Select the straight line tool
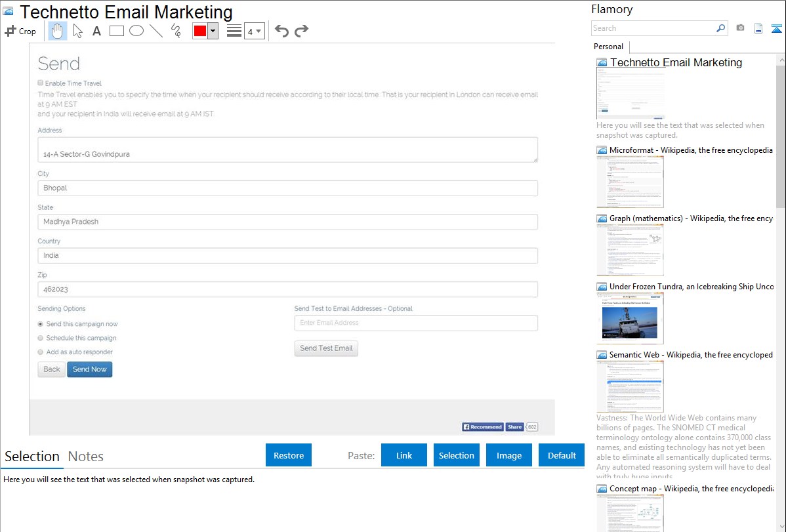The height and width of the screenshot is (532, 786). (156, 31)
